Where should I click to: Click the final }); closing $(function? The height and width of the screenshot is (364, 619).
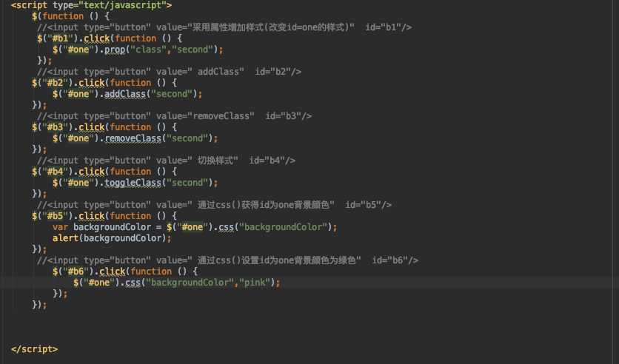(x=39, y=305)
